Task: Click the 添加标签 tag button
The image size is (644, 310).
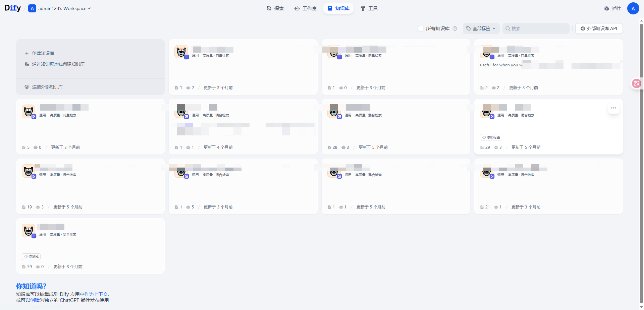Action: [x=491, y=137]
